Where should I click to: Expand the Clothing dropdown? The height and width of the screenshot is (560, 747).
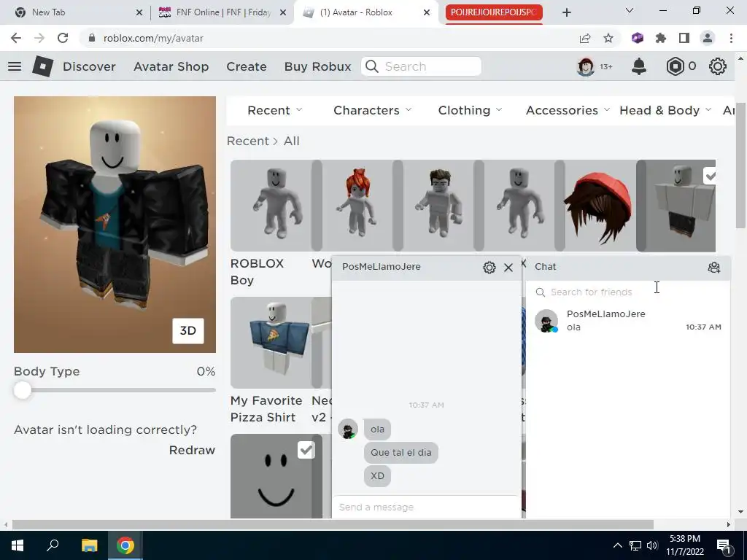point(471,111)
